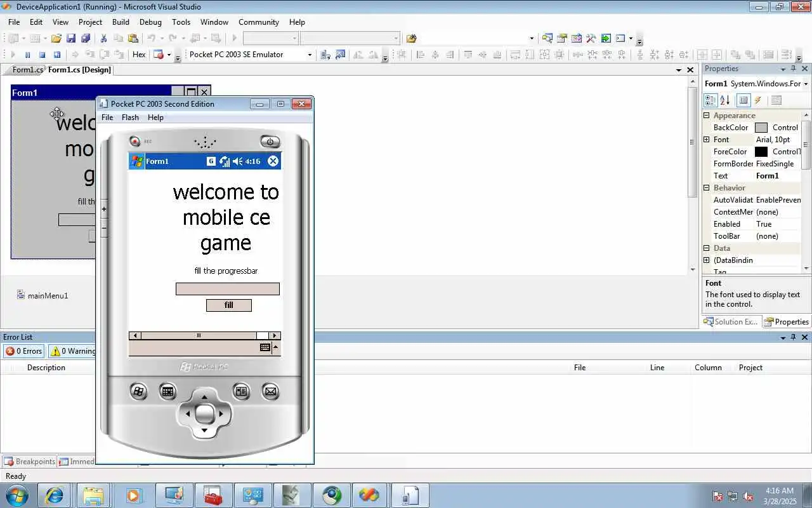Toggle Hex display in debug toolbar
Screen dimensions: 812x508
pyautogui.click(x=139, y=55)
